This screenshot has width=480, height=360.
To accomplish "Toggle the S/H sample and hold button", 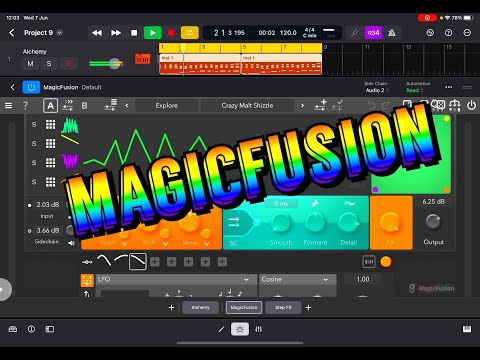I will pos(369,262).
